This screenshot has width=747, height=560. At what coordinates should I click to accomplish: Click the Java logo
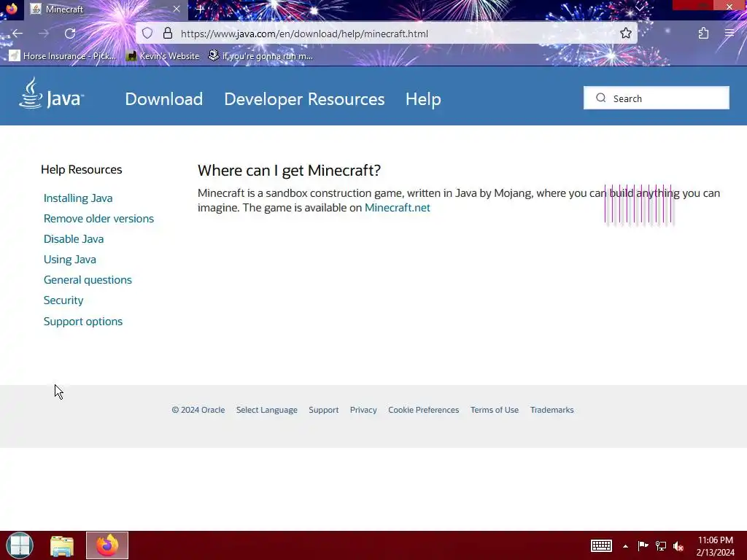coord(52,94)
